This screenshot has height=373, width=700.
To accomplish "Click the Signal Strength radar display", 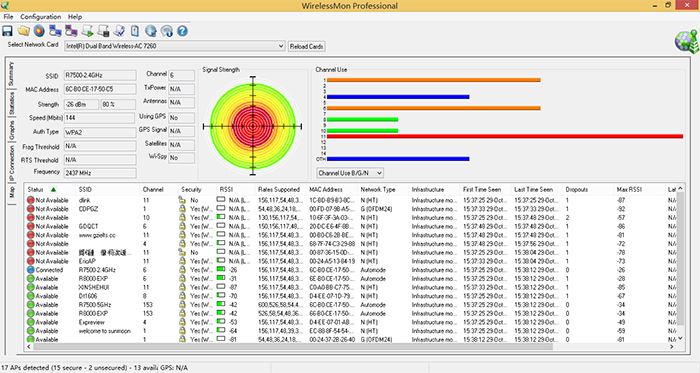I will tap(253, 127).
